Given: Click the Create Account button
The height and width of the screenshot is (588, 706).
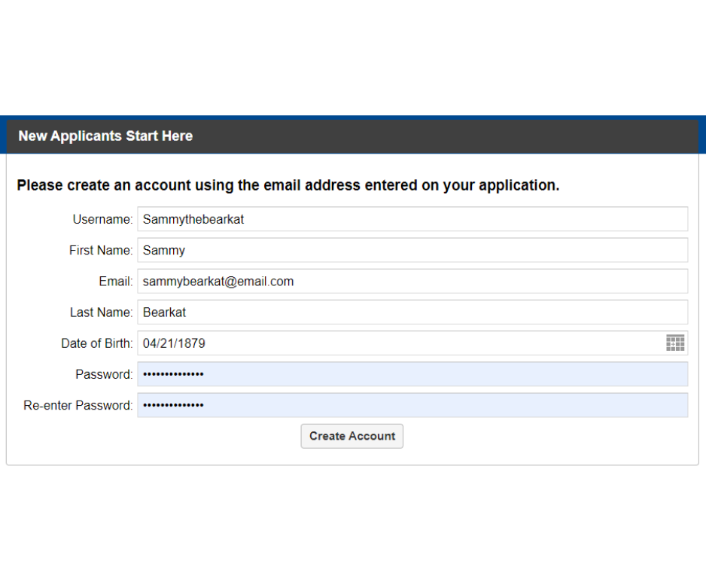Looking at the screenshot, I should click(x=351, y=436).
